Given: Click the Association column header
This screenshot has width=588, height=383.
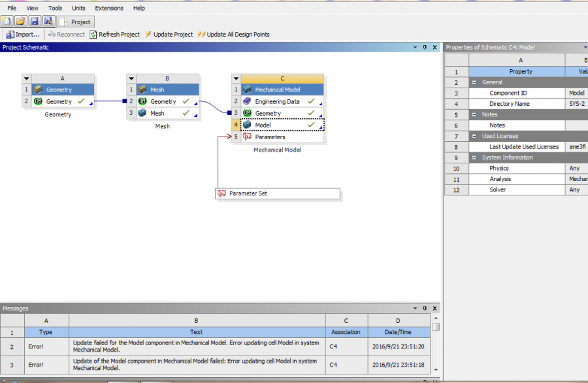Looking at the screenshot, I should 346,332.
